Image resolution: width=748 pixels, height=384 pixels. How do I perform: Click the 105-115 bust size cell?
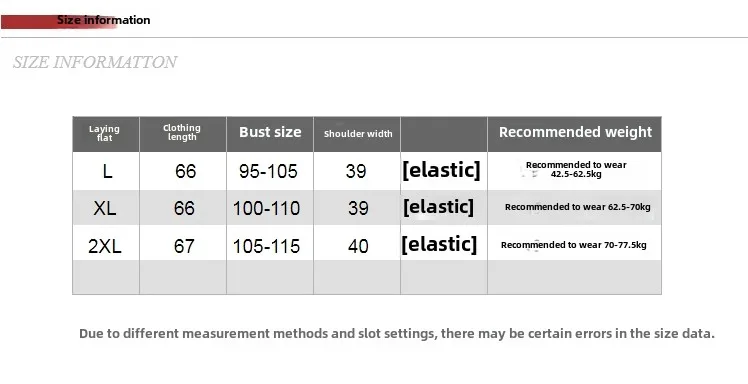tap(266, 246)
